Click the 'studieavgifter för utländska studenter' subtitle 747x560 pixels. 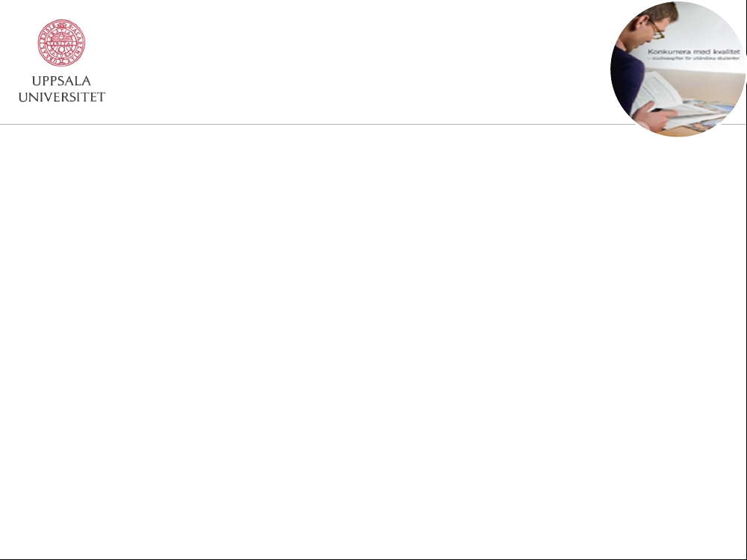[x=694, y=58]
